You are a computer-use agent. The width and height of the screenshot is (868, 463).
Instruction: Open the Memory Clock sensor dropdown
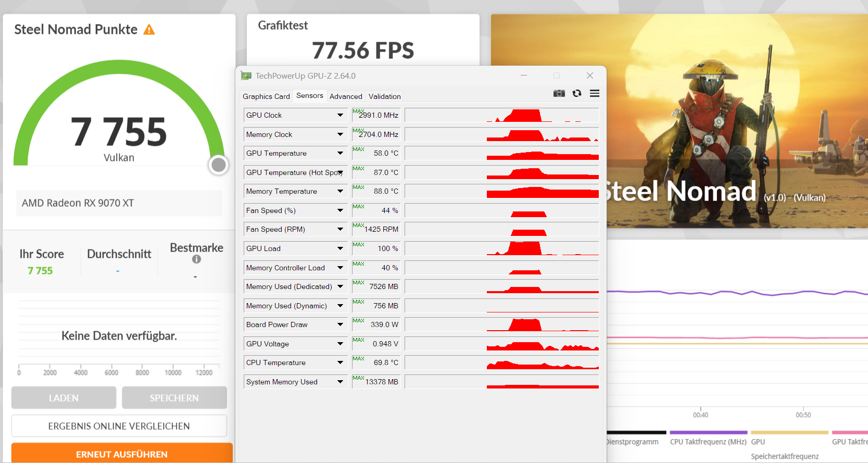tap(340, 134)
